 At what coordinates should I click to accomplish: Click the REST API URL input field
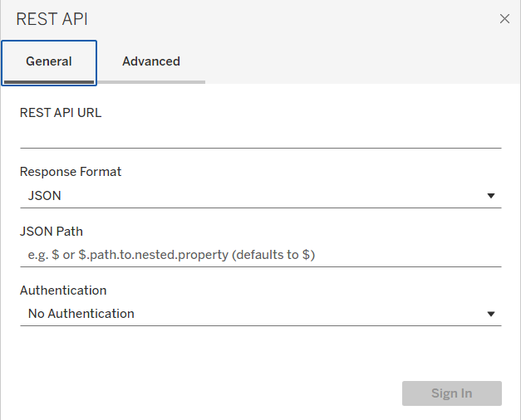click(x=260, y=135)
